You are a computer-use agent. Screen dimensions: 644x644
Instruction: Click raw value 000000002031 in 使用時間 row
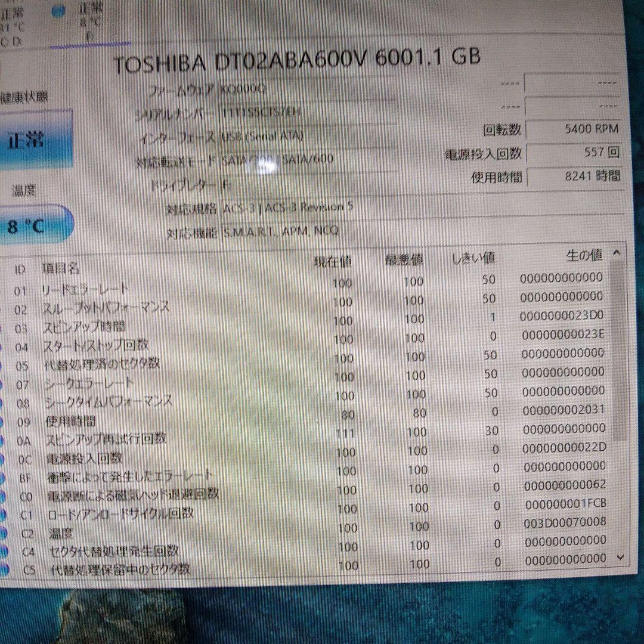pos(563,410)
